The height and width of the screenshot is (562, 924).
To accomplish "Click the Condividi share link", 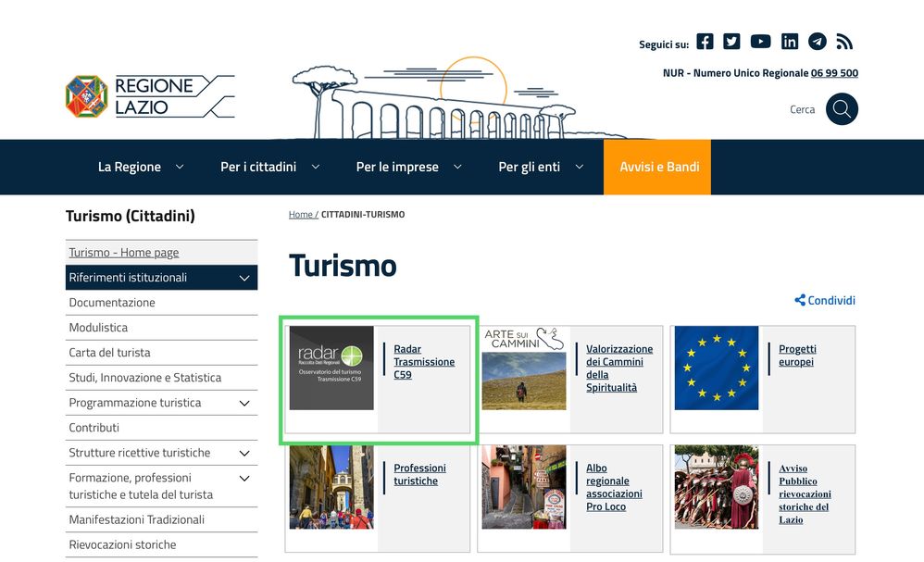I will 825,300.
